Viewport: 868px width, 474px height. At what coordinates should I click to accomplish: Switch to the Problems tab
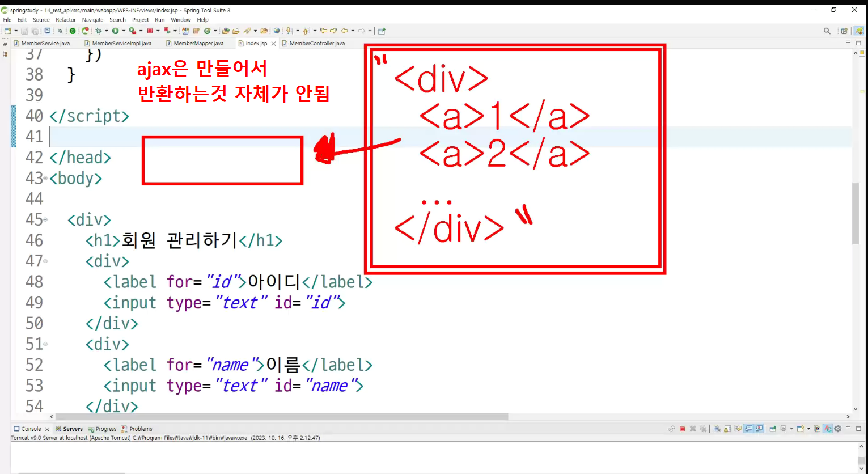[137, 429]
